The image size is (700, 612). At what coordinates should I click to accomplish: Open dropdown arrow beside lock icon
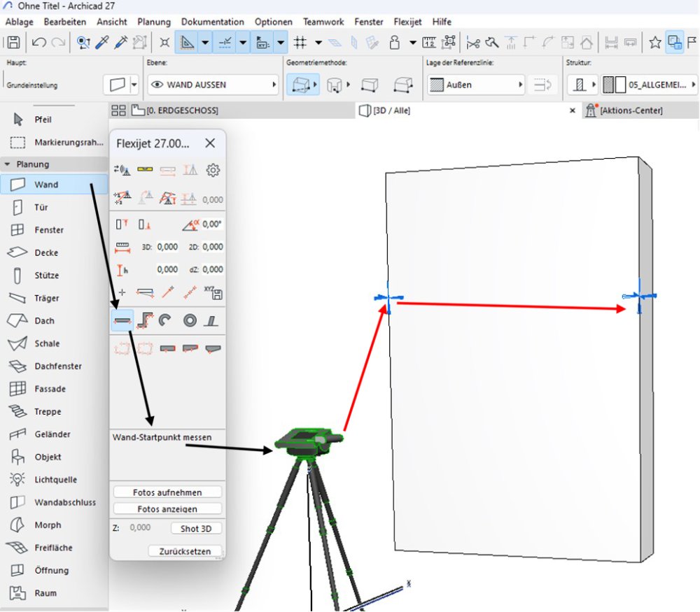pos(413,43)
